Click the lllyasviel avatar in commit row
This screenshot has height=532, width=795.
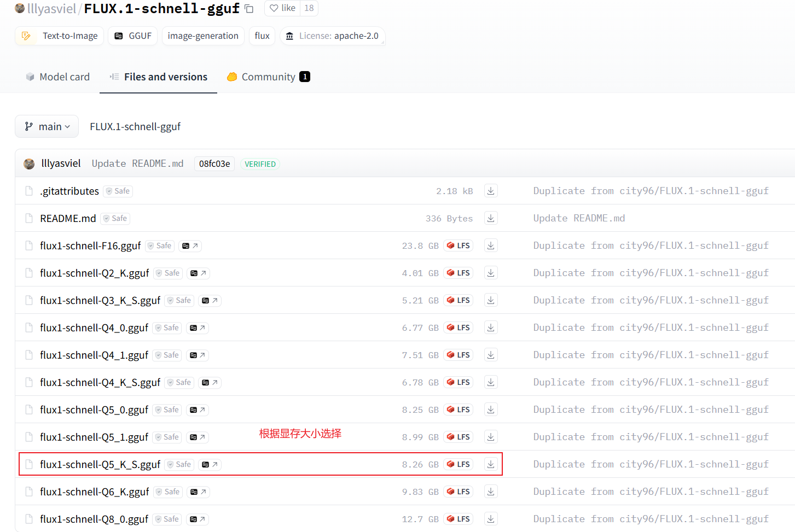pyautogui.click(x=30, y=164)
